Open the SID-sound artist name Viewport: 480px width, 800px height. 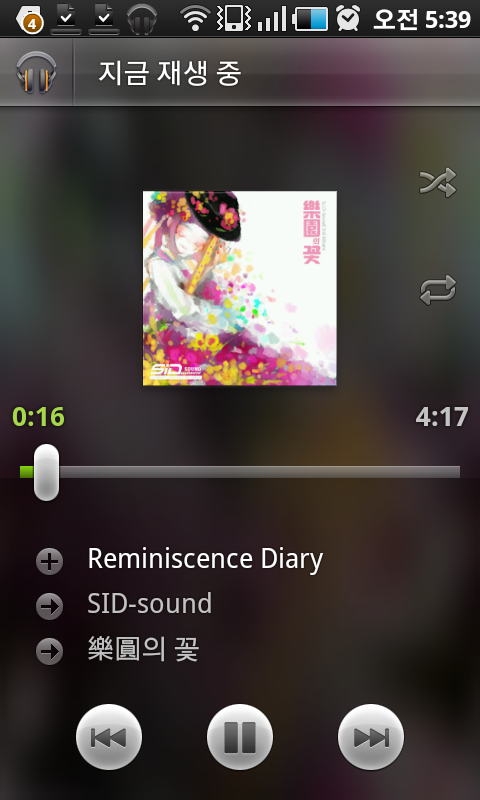[x=149, y=604]
